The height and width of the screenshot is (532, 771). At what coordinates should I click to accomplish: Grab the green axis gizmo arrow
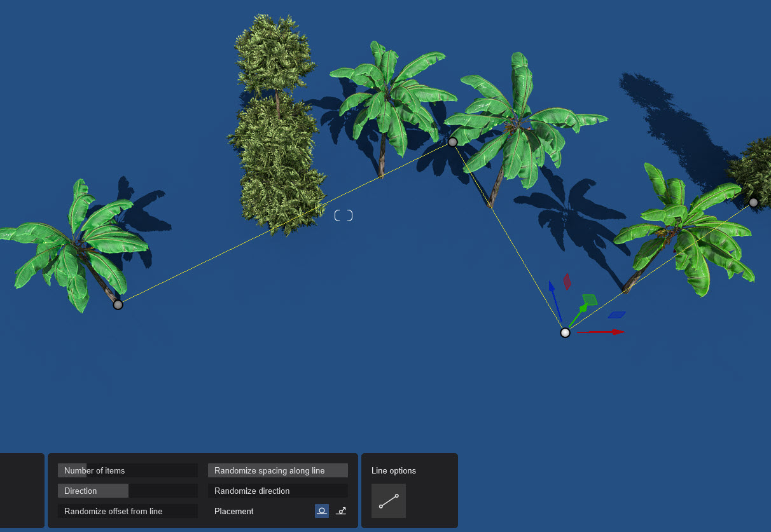(582, 310)
